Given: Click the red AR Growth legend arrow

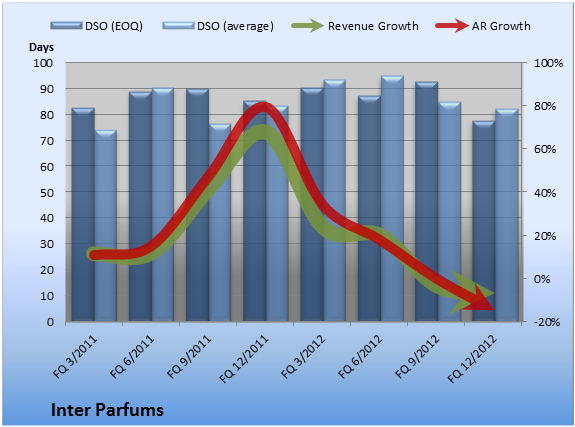Looking at the screenshot, I should pyautogui.click(x=452, y=26).
